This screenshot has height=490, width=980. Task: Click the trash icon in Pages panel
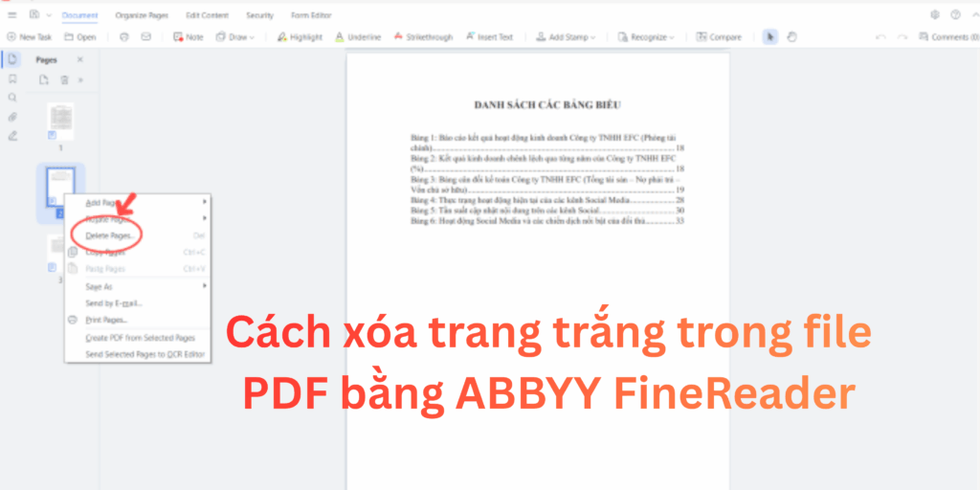click(64, 79)
